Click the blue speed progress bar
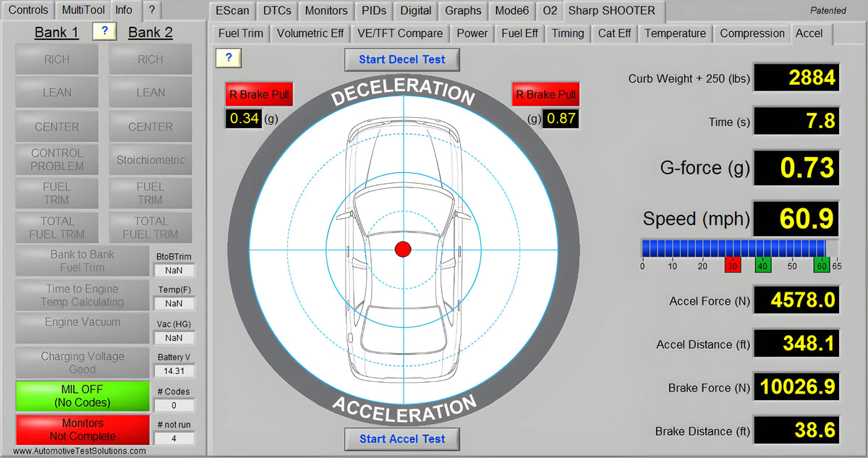 point(733,248)
